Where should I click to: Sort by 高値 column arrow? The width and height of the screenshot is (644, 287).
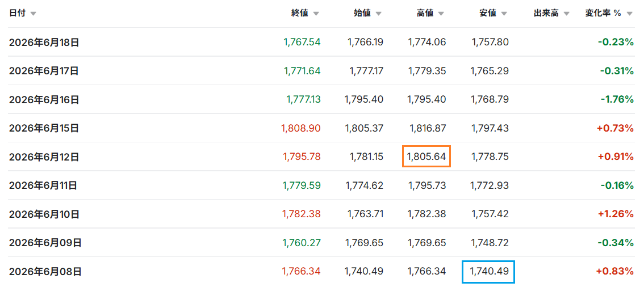441,14
